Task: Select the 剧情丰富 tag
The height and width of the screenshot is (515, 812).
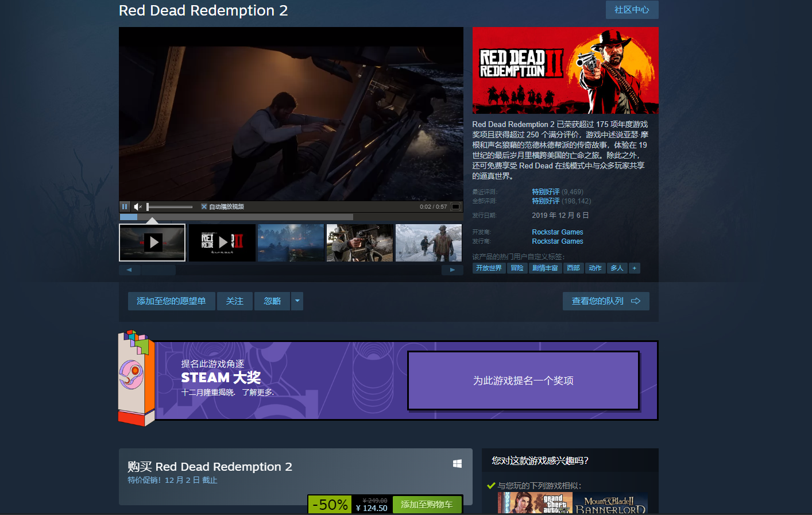Action: (x=545, y=268)
